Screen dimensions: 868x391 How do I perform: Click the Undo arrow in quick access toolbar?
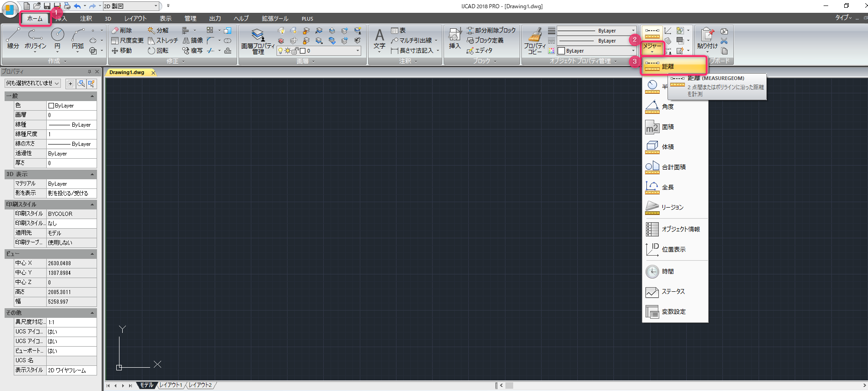(77, 6)
